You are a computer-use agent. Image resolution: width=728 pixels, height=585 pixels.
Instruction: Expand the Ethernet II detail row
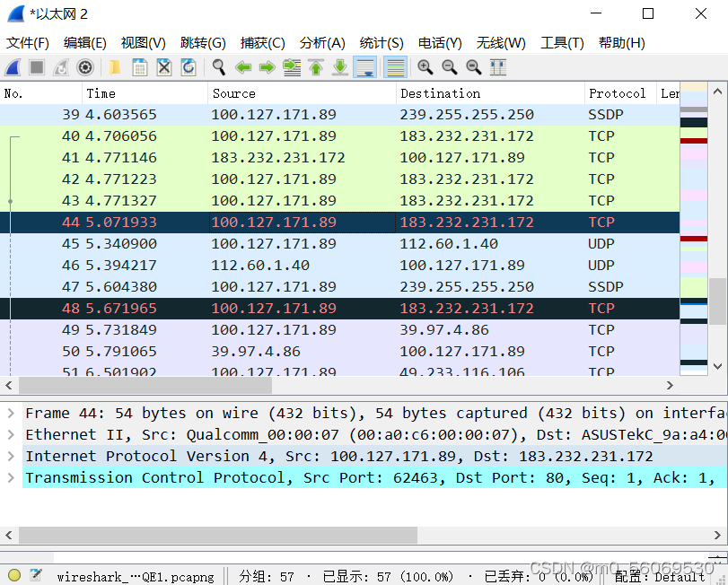point(9,434)
